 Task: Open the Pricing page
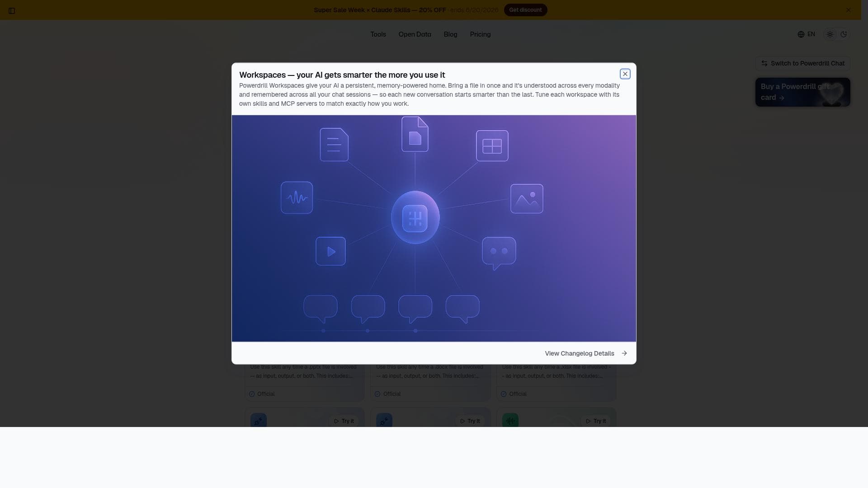pyautogui.click(x=480, y=34)
